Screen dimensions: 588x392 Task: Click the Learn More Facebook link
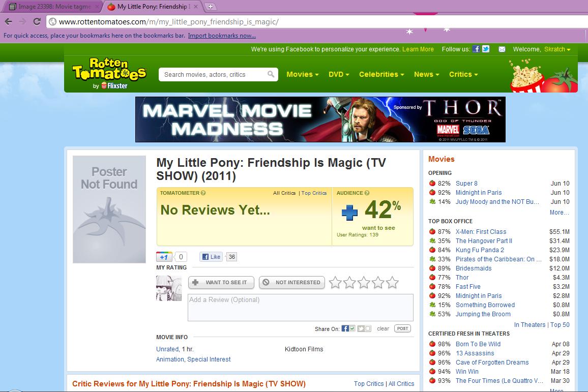coord(418,49)
